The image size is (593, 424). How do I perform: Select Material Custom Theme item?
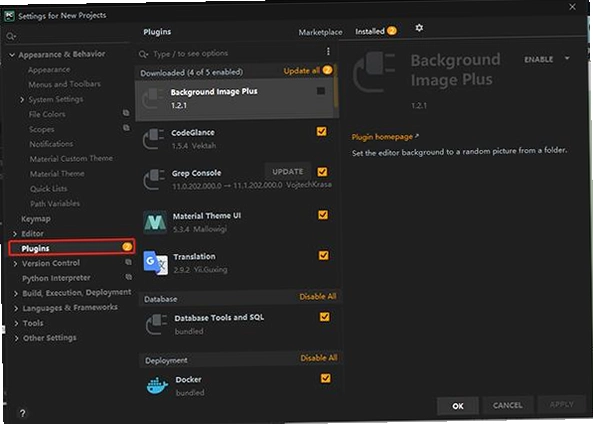click(71, 158)
